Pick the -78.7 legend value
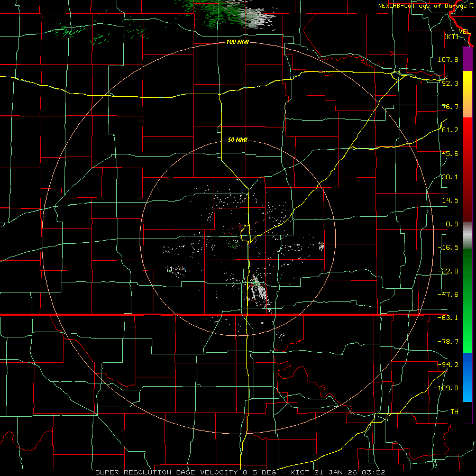This screenshot has width=476, height=476. pyautogui.click(x=448, y=342)
